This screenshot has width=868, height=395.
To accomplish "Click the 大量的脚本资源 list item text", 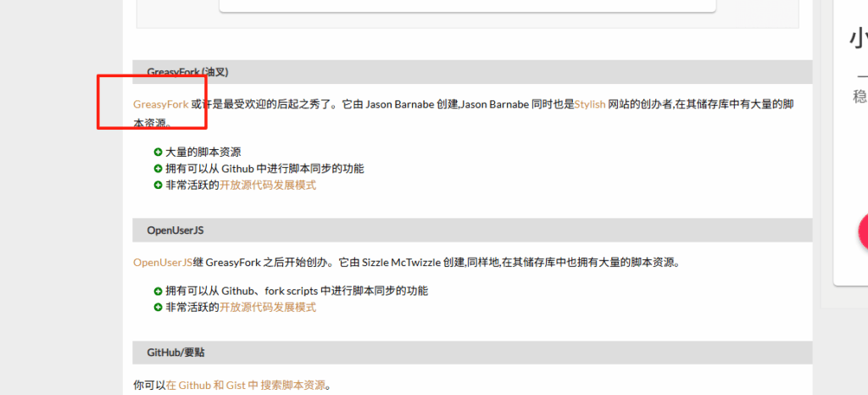I will (203, 152).
